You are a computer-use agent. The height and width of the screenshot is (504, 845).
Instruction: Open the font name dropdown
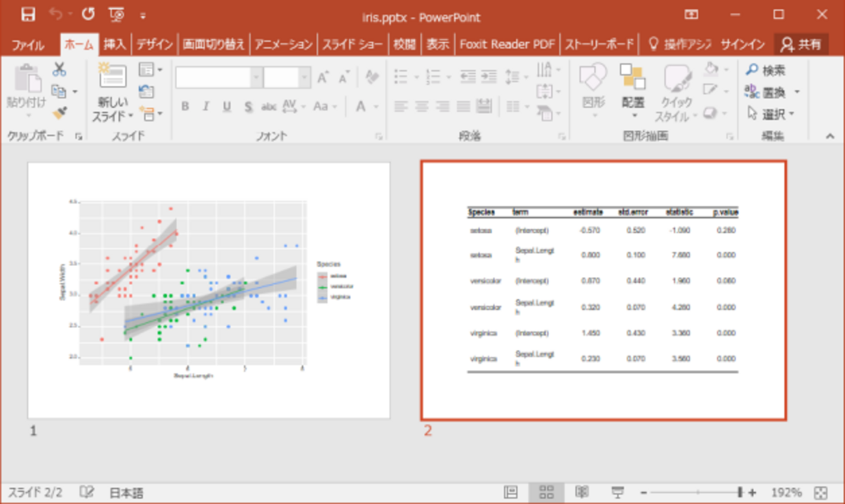256,77
